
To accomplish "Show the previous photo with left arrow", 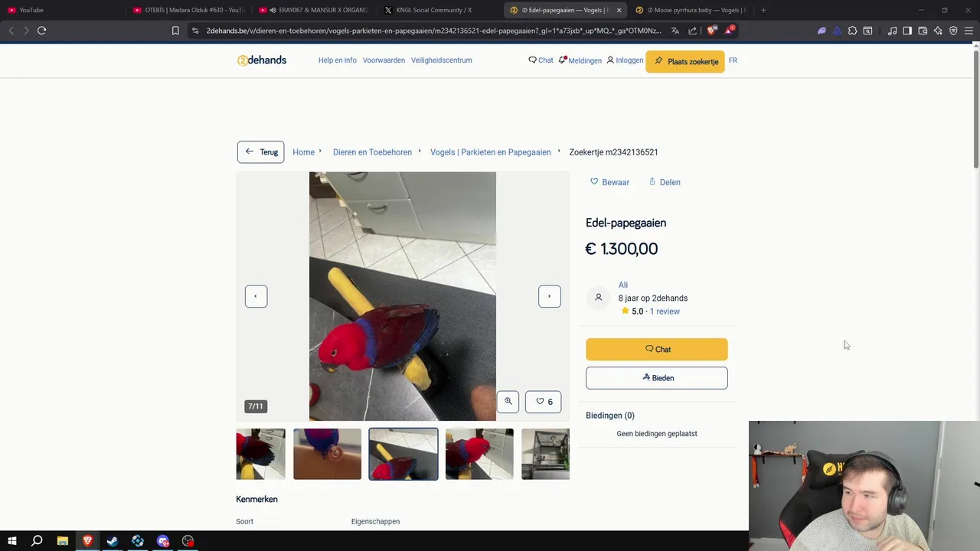I will [x=256, y=296].
